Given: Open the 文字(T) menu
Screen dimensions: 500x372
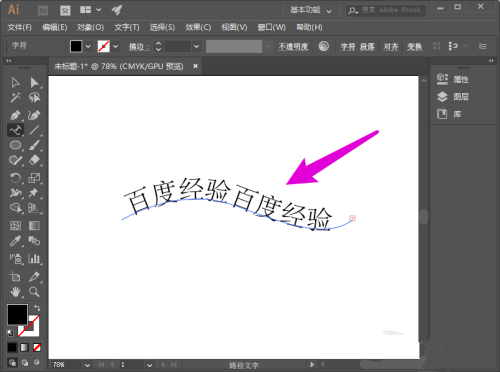Looking at the screenshot, I should point(127,27).
